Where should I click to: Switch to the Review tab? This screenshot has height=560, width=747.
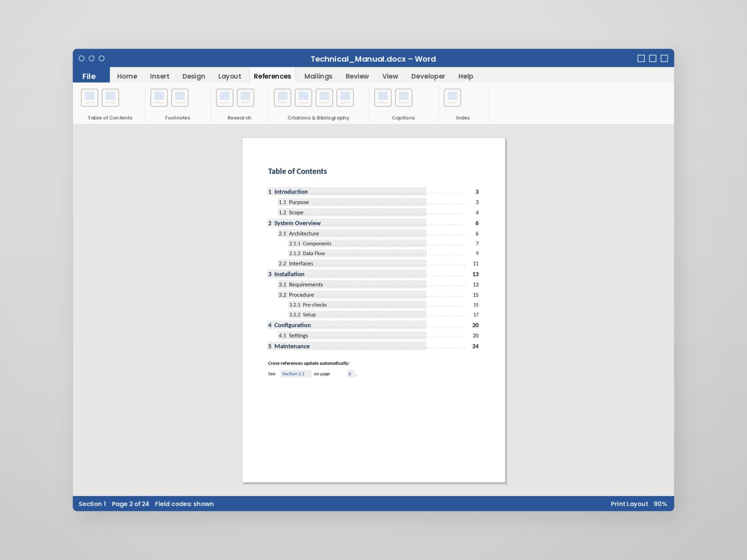coord(357,76)
